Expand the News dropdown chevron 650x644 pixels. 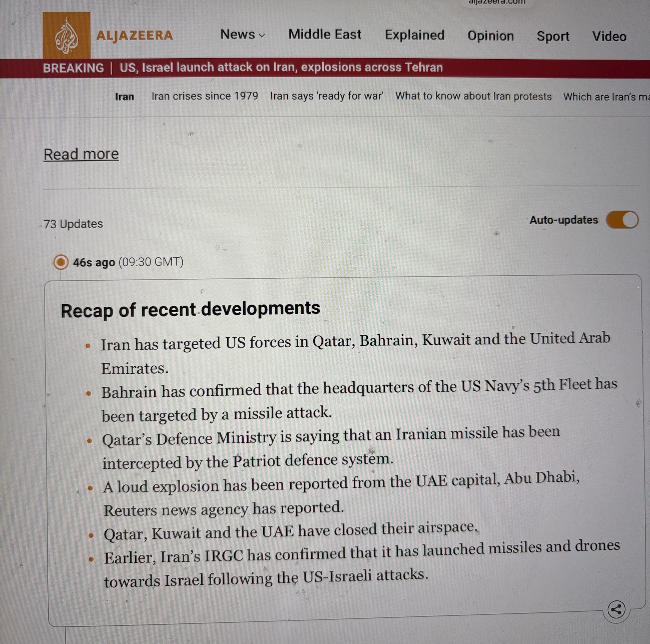pyautogui.click(x=262, y=35)
